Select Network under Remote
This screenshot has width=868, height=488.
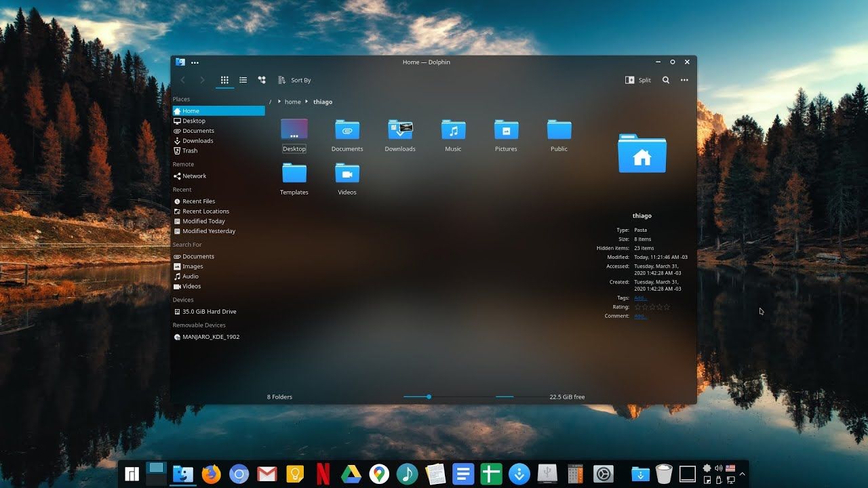point(218,176)
